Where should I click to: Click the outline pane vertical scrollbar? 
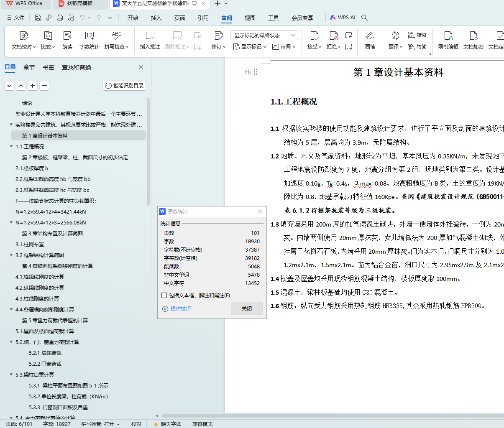148,151
